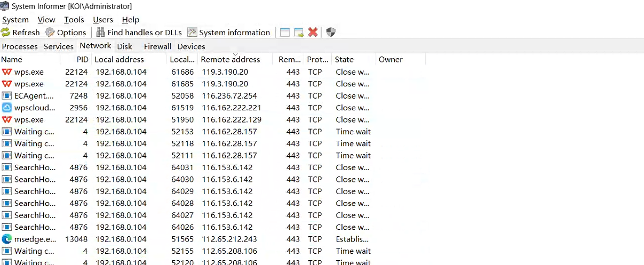
Task: Click local port 61686 cell
Action: [x=182, y=72]
